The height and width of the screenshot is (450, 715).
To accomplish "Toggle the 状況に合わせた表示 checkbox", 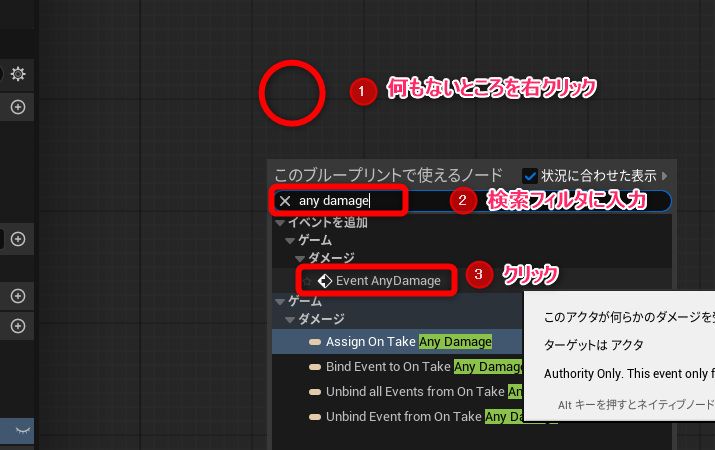I will coord(531,175).
